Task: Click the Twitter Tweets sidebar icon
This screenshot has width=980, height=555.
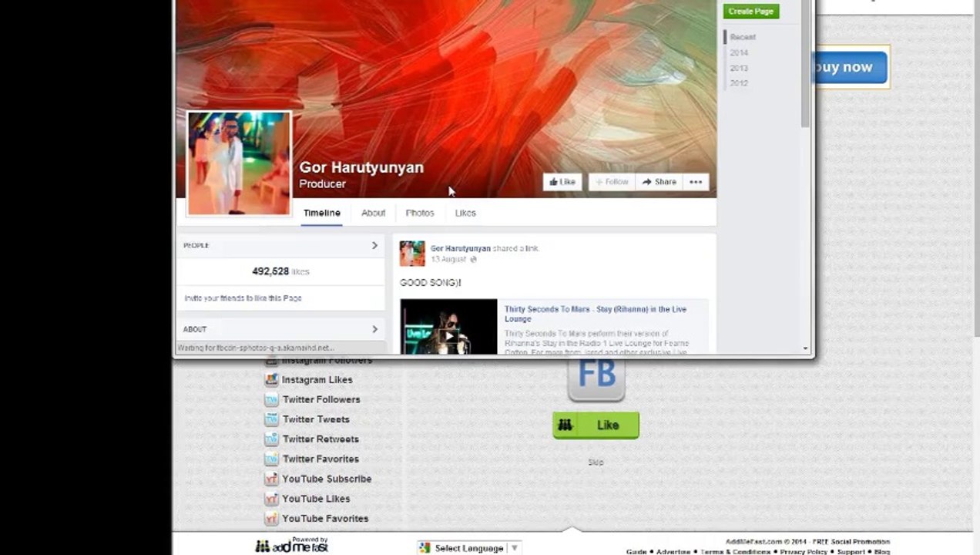Action: pyautogui.click(x=271, y=419)
